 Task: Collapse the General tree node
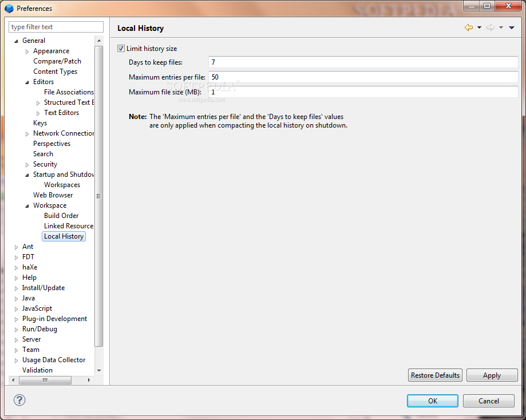click(16, 41)
